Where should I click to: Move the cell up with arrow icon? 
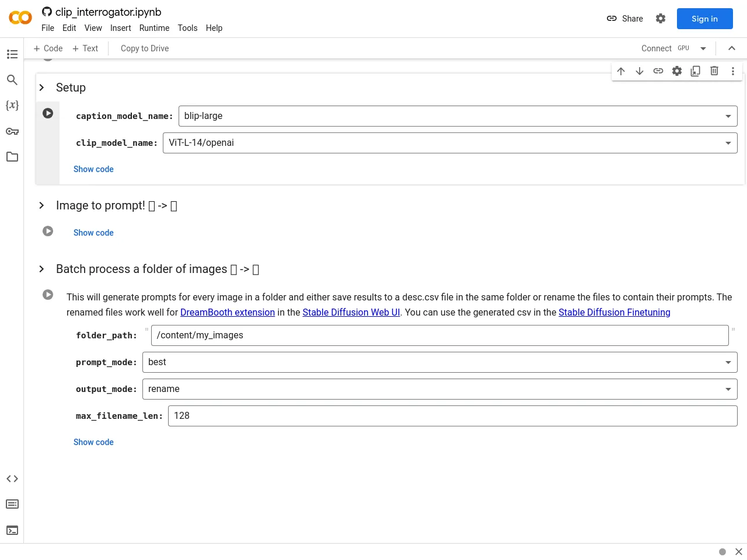(x=621, y=71)
